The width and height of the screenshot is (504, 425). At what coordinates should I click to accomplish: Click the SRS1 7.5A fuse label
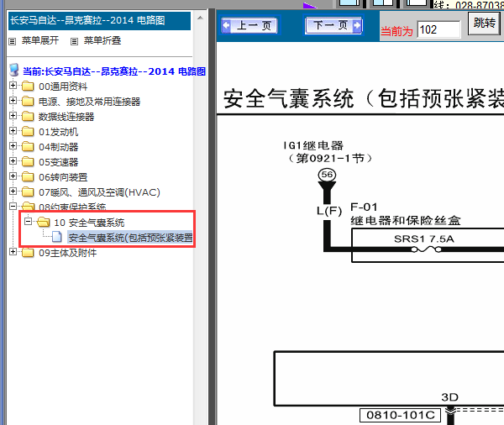pyautogui.click(x=424, y=239)
